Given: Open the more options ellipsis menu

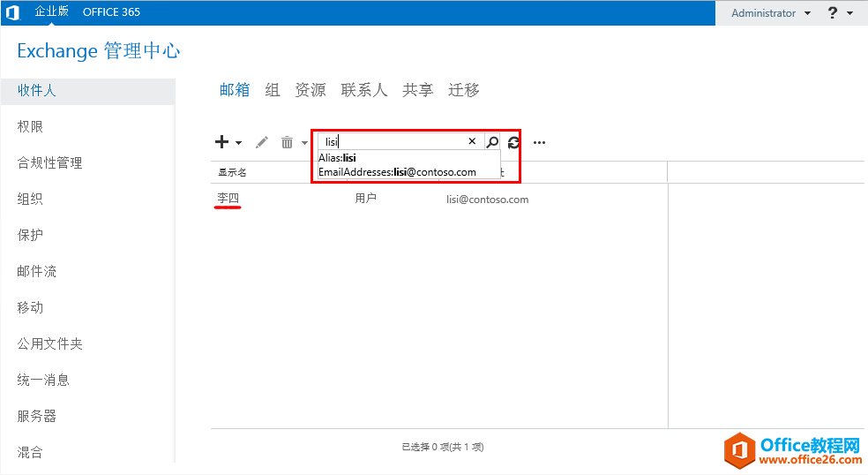Looking at the screenshot, I should pyautogui.click(x=540, y=142).
